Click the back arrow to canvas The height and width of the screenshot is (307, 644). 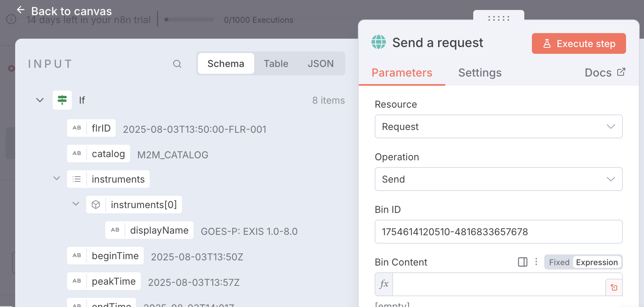[x=21, y=10]
